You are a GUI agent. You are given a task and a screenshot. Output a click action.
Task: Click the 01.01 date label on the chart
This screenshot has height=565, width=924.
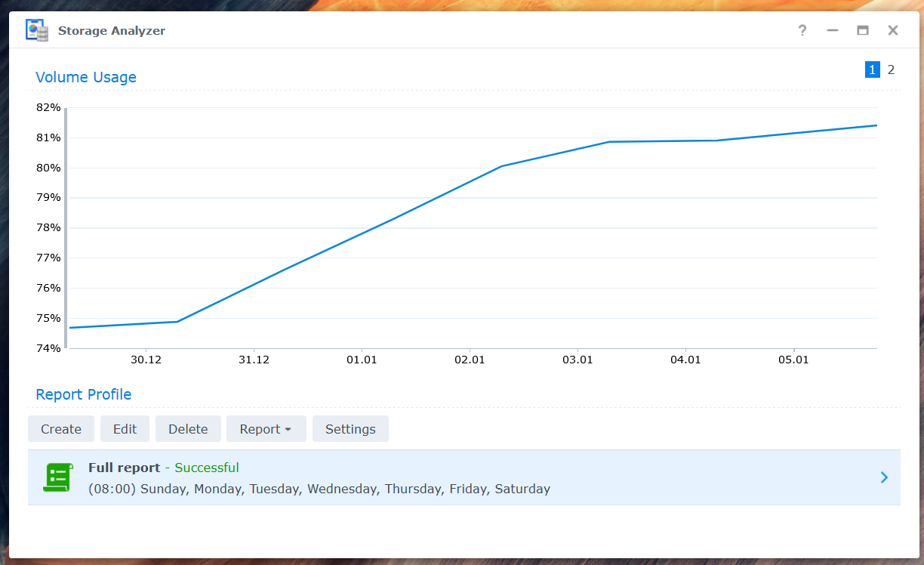pos(362,360)
